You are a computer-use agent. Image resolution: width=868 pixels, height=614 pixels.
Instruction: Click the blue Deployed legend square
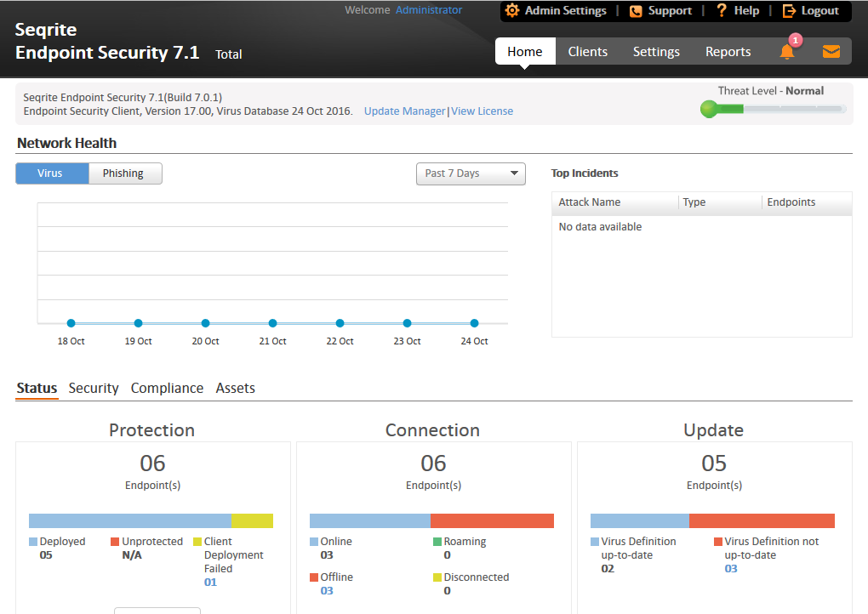tap(33, 542)
